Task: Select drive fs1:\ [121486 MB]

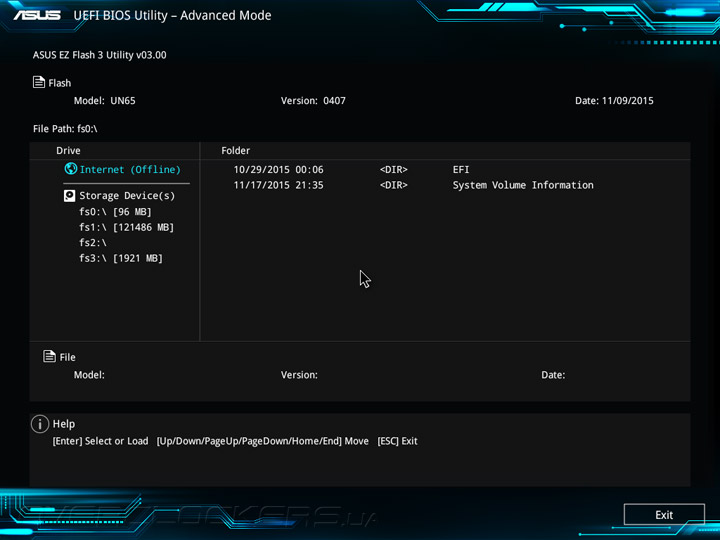Action: coord(126,227)
